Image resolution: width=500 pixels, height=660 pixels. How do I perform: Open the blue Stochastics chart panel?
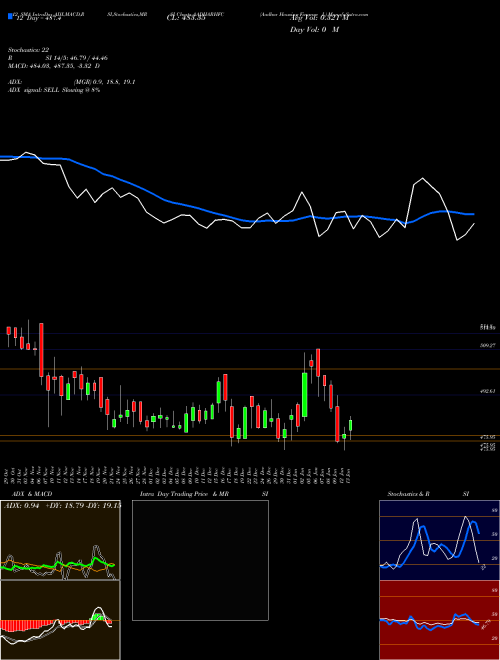[439, 540]
